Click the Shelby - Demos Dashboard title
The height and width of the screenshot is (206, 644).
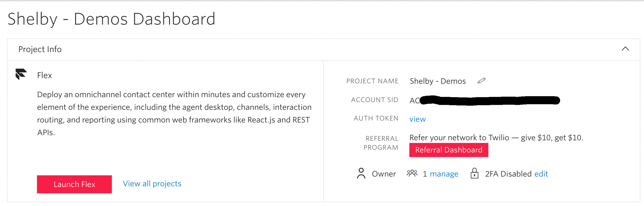click(111, 18)
